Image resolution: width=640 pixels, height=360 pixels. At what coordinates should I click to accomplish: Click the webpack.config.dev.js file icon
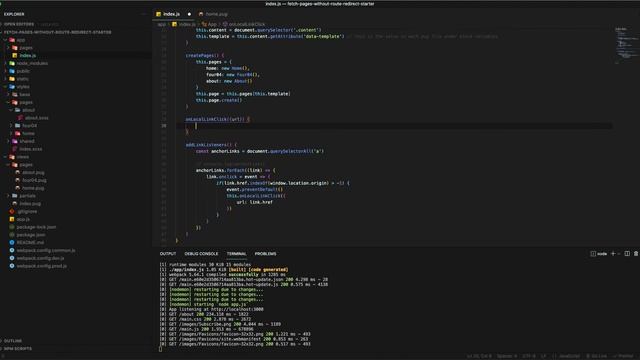12,258
